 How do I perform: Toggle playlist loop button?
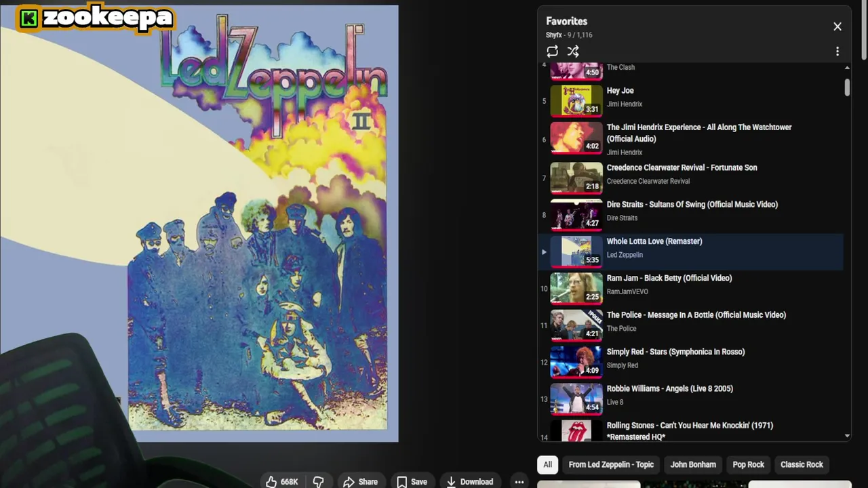[552, 52]
